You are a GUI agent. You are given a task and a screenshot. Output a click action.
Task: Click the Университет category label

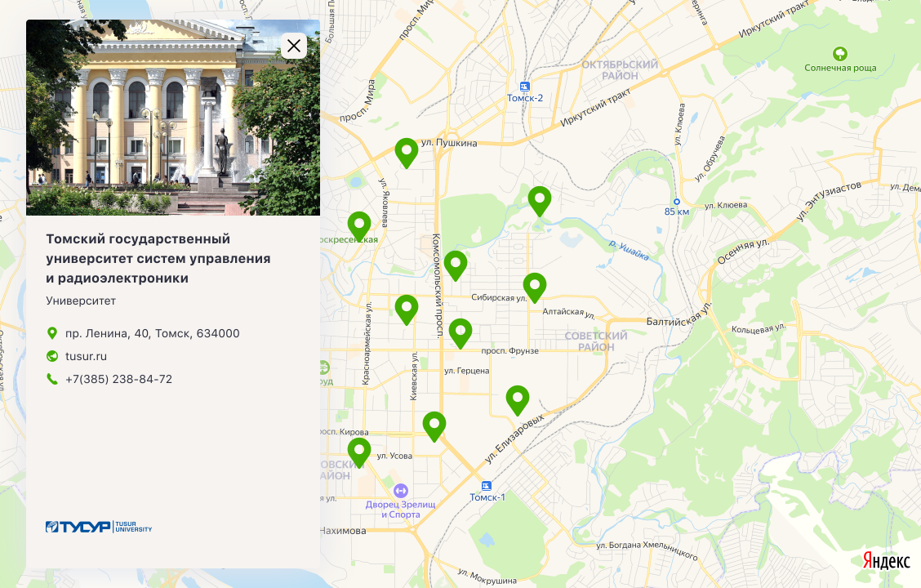click(x=81, y=301)
